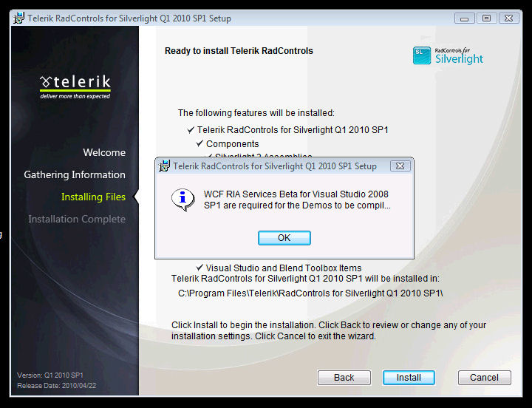
Task: Click 'The following features will be installed' text
Action: click(256, 113)
